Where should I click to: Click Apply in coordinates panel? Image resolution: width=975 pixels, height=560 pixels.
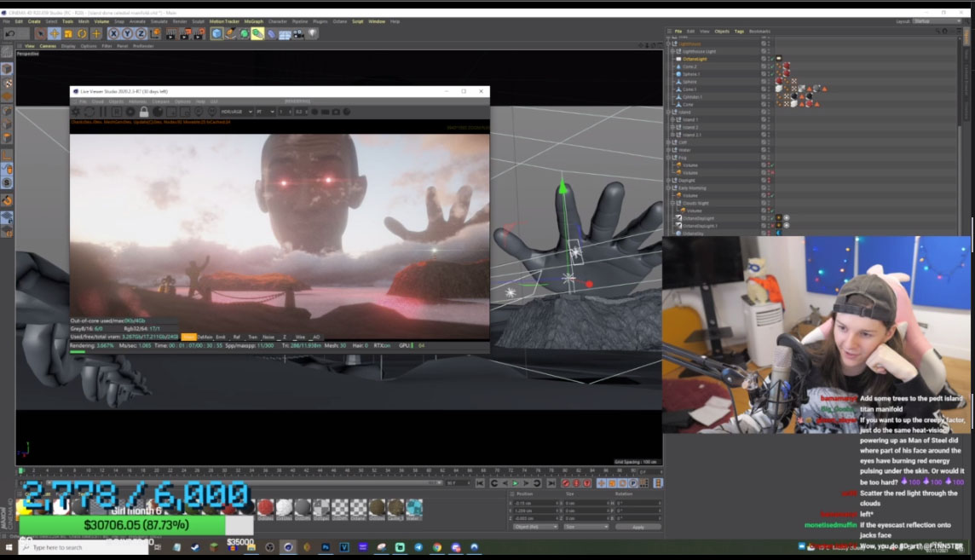(638, 527)
